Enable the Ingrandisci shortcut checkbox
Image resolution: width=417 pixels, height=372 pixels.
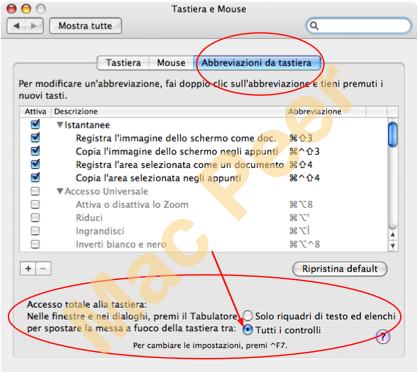pyautogui.click(x=35, y=231)
